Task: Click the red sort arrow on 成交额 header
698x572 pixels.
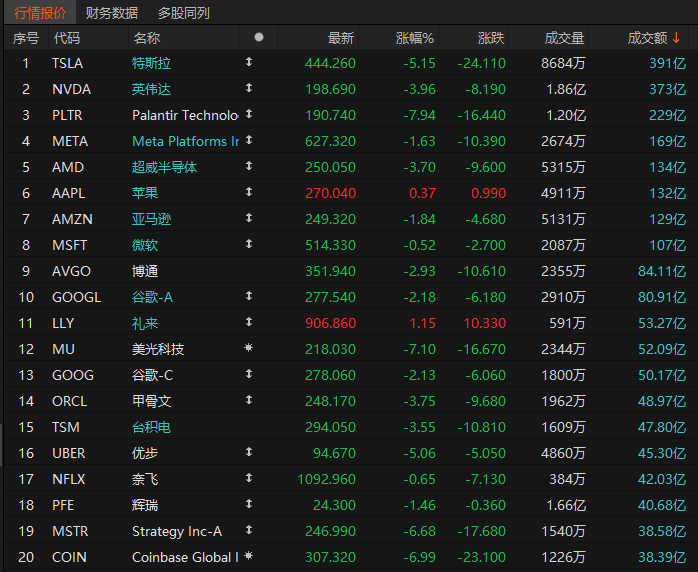Action: (x=677, y=38)
